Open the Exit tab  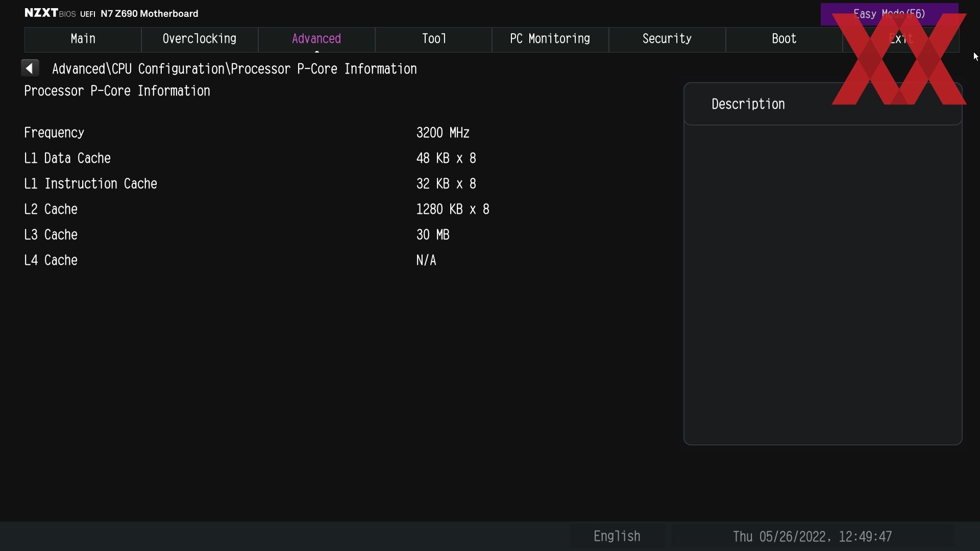(901, 39)
